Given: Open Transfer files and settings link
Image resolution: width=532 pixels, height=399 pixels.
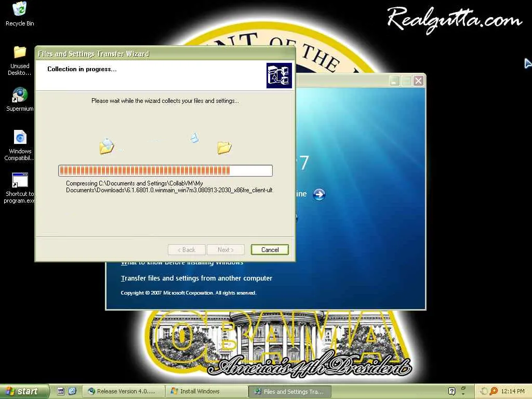Looking at the screenshot, I should pyautogui.click(x=196, y=278).
